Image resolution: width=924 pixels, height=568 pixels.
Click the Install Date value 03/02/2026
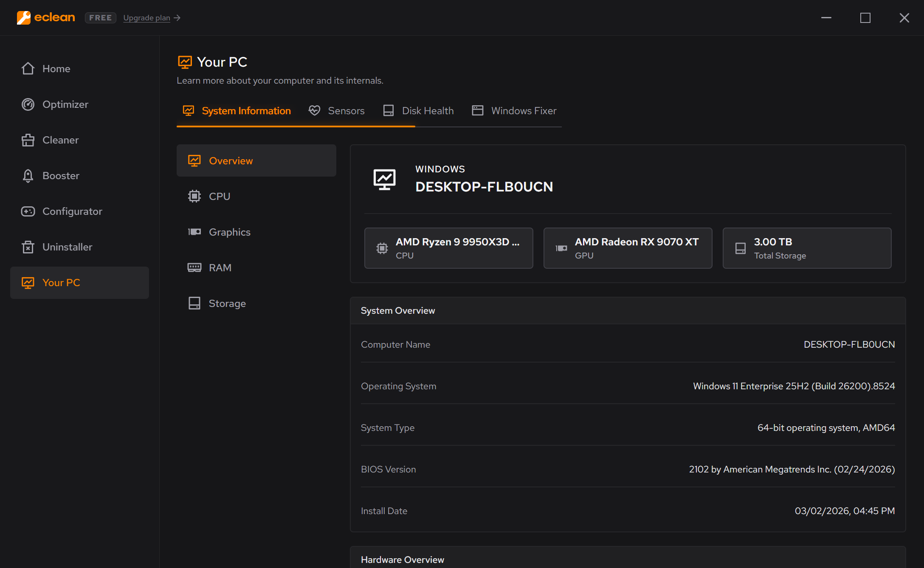(845, 511)
